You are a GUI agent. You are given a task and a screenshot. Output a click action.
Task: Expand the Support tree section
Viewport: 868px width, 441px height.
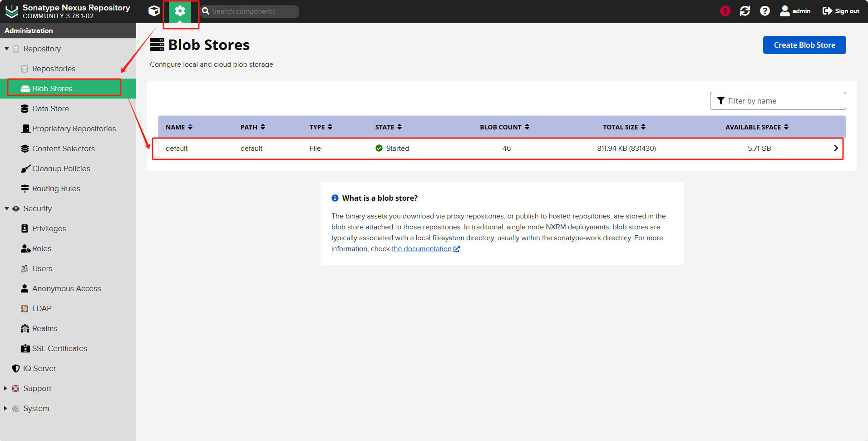6,388
